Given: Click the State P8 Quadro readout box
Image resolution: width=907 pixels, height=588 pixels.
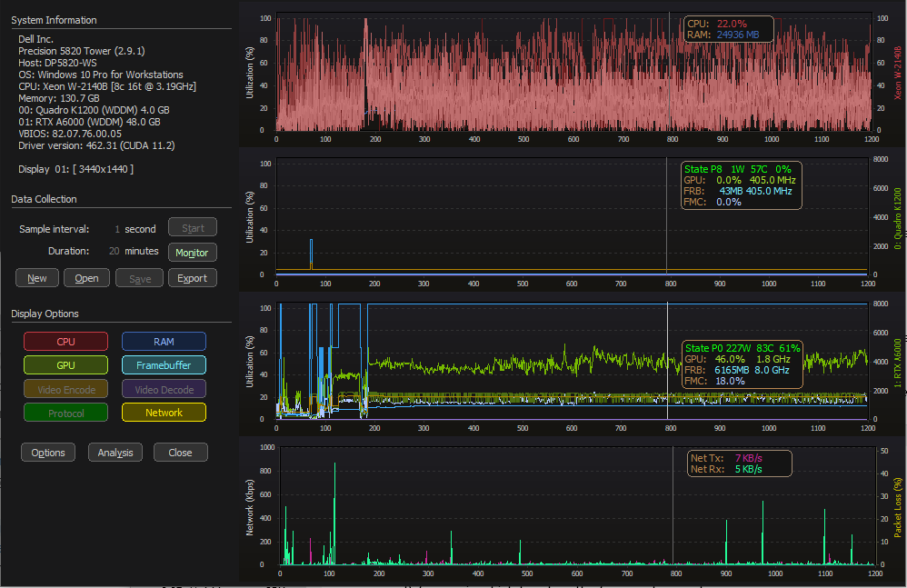Looking at the screenshot, I should click(x=741, y=185).
